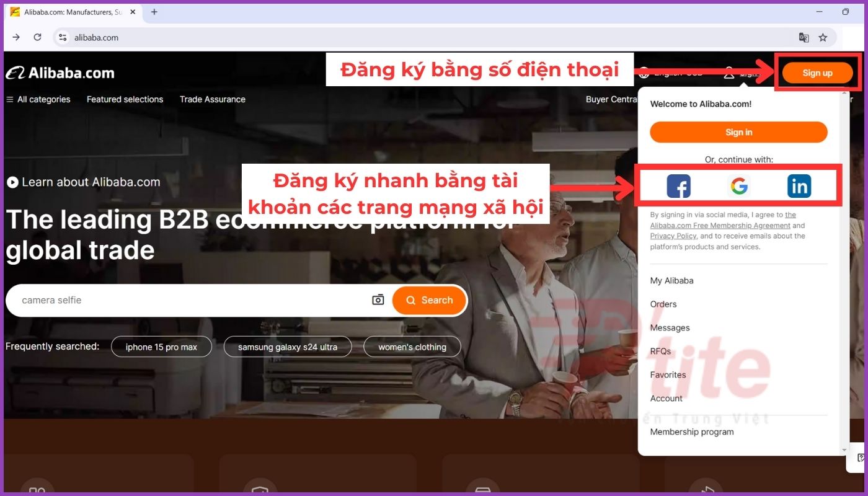Choose samsung galaxy s24 ultra suggestion
This screenshot has height=496, width=868.
[288, 347]
